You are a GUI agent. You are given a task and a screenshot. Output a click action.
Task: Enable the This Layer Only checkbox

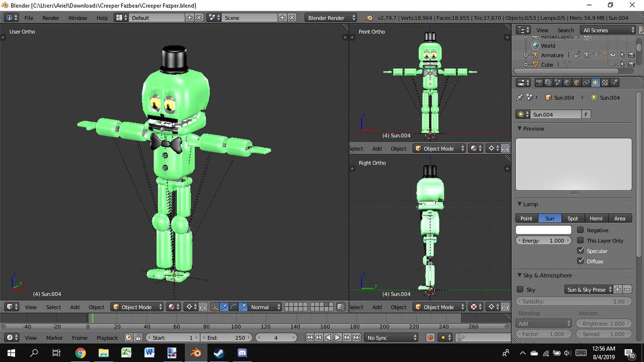point(581,241)
